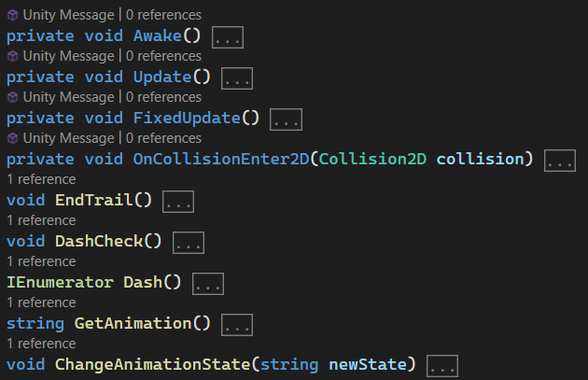Click the Unity Message icon above OnCollisionEnter2D
Image resolution: width=588 pixels, height=380 pixels.
13,138
